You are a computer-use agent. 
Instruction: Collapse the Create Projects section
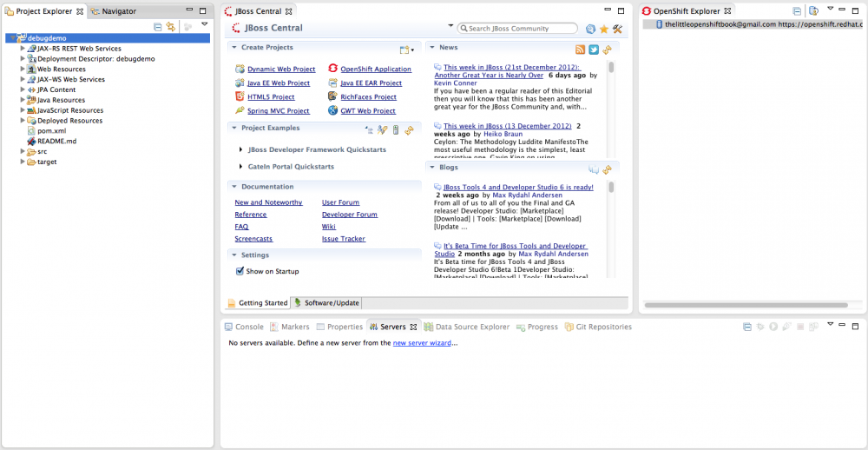233,48
